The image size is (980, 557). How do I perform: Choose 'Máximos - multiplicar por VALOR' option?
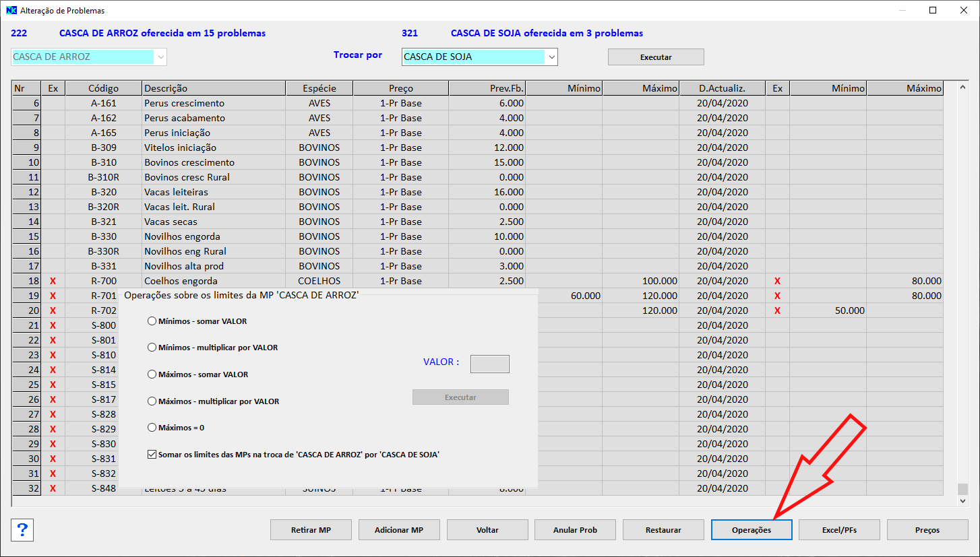click(x=152, y=401)
